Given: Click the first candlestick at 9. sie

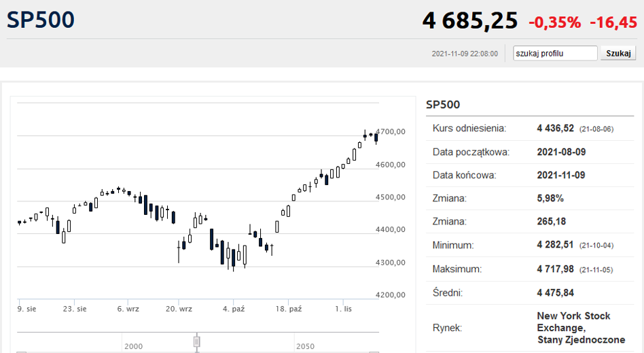Looking at the screenshot, I should (x=19, y=222).
